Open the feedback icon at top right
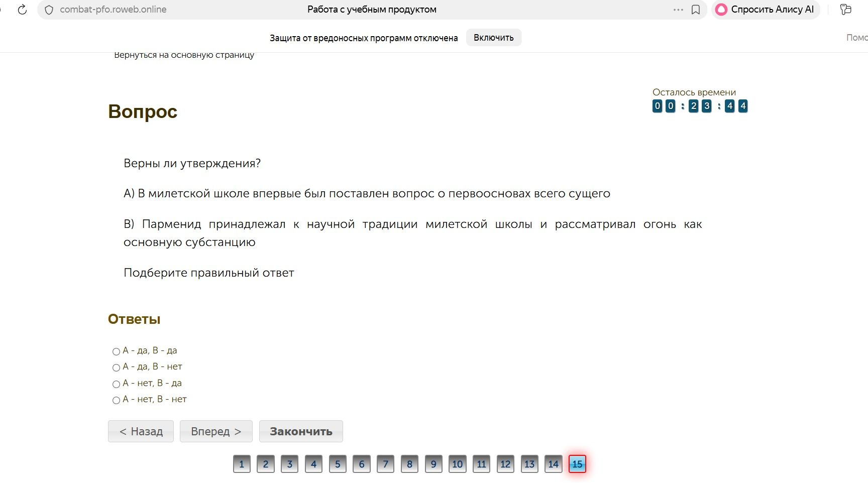Viewport: 868px width, 488px height. point(846,10)
